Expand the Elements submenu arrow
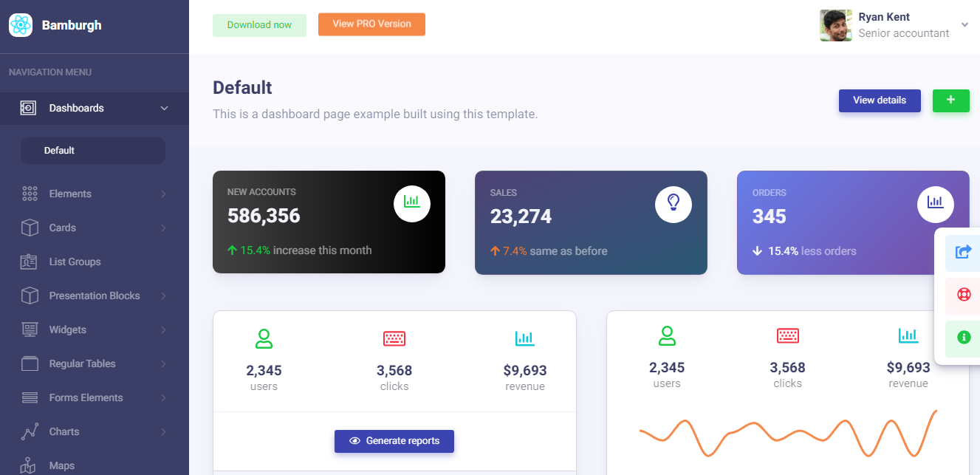980x475 pixels. [x=163, y=194]
